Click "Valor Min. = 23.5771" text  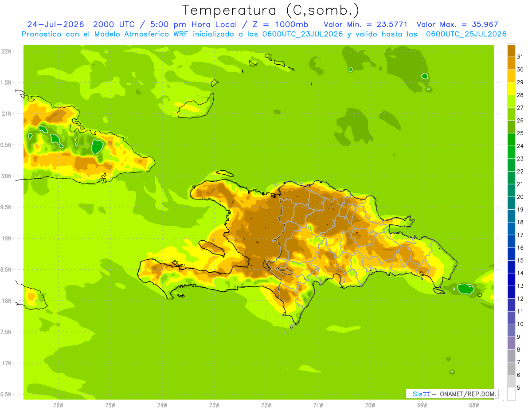click(x=366, y=24)
